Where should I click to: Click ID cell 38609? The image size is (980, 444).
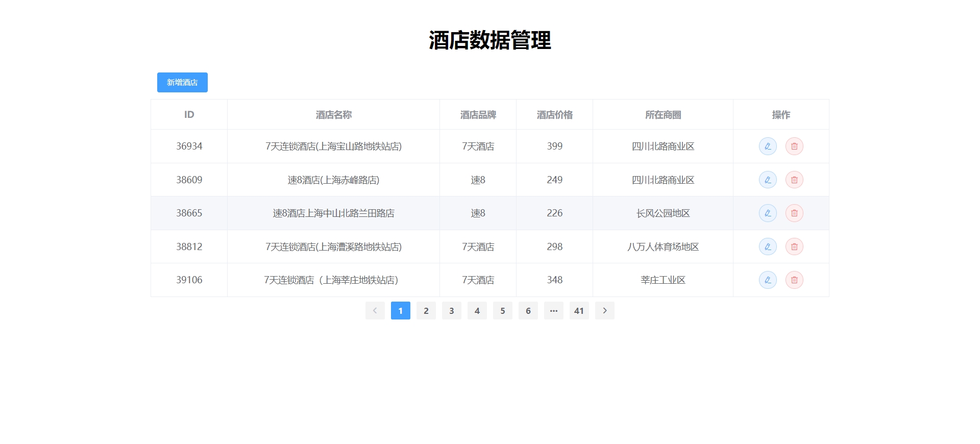pos(189,180)
